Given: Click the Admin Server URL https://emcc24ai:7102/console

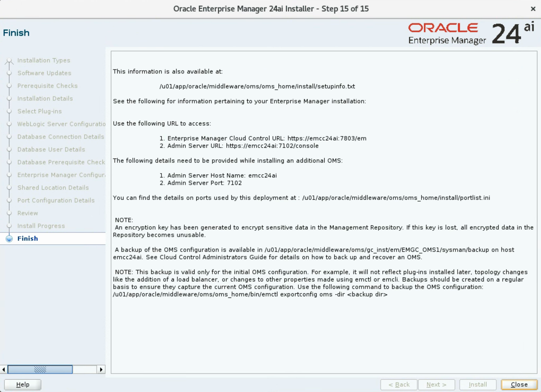Looking at the screenshot, I should pos(272,146).
